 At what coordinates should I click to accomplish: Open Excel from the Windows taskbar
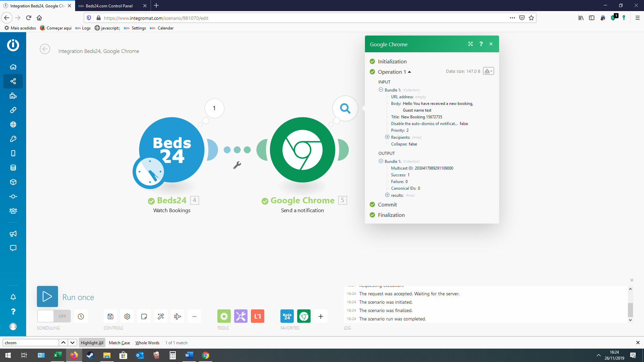click(x=58, y=355)
